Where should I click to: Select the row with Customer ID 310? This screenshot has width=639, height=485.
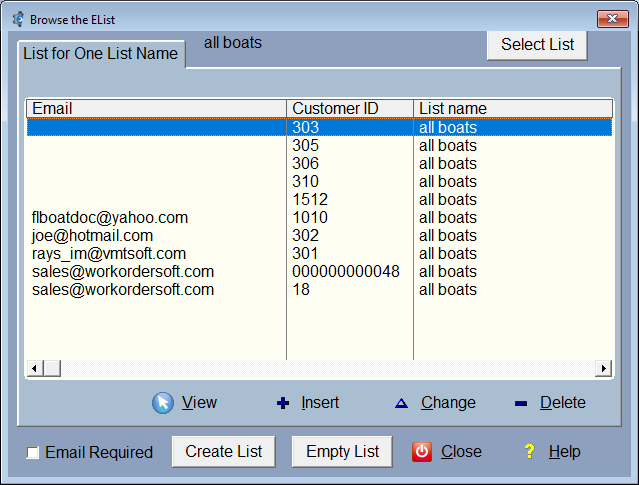point(320,181)
